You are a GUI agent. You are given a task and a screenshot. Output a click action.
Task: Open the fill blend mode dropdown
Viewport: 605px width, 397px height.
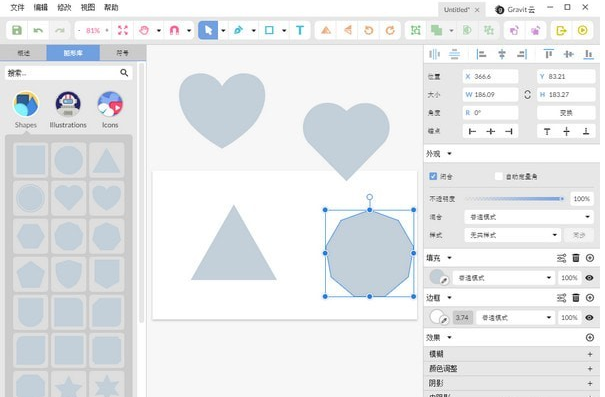(504, 278)
